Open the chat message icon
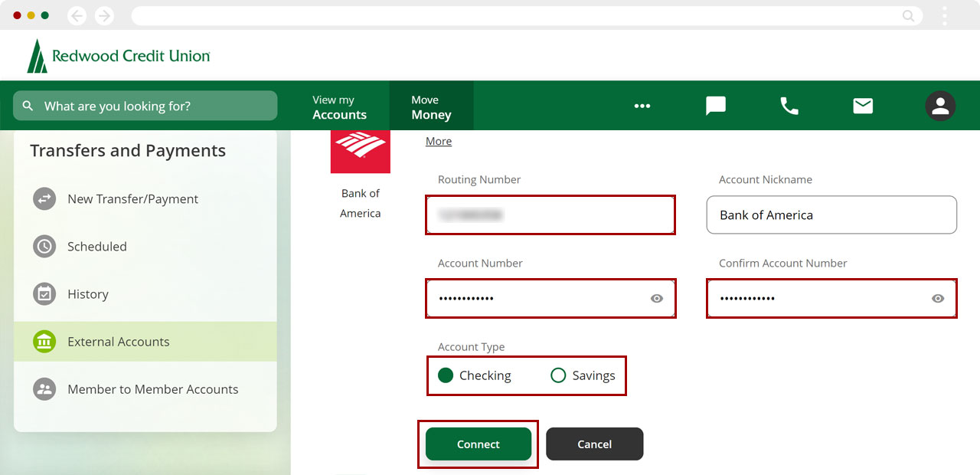The height and width of the screenshot is (475, 980). pos(716,106)
